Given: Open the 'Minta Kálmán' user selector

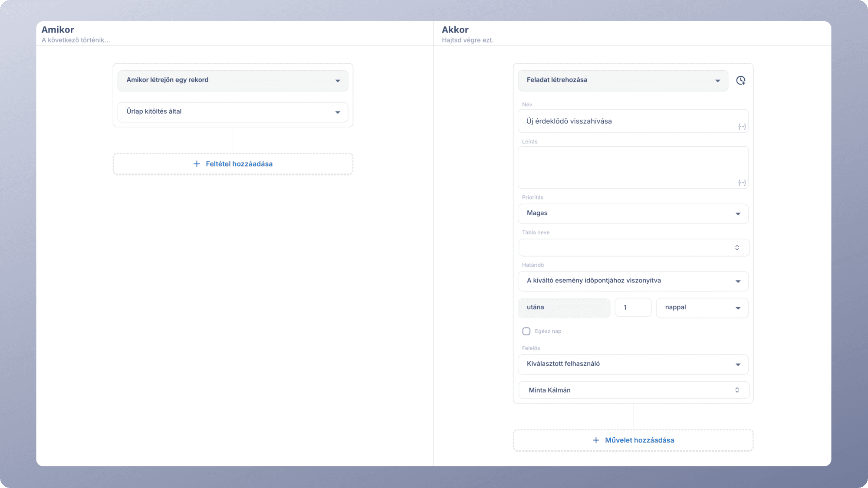Looking at the screenshot, I should [634, 390].
